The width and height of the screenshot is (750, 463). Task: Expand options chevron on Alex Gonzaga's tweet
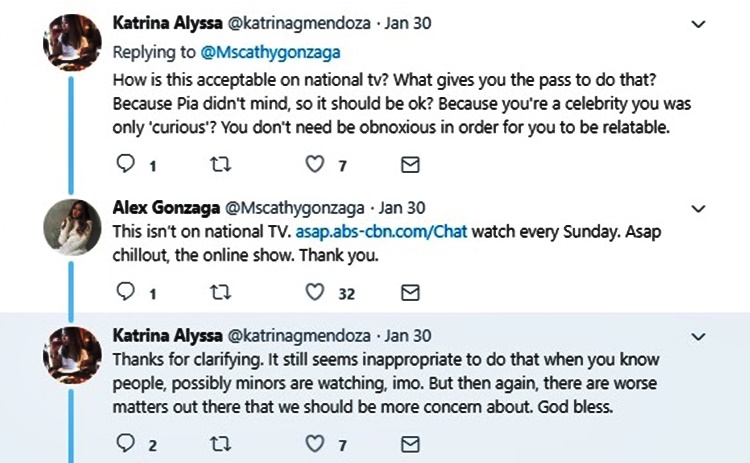pos(701,209)
